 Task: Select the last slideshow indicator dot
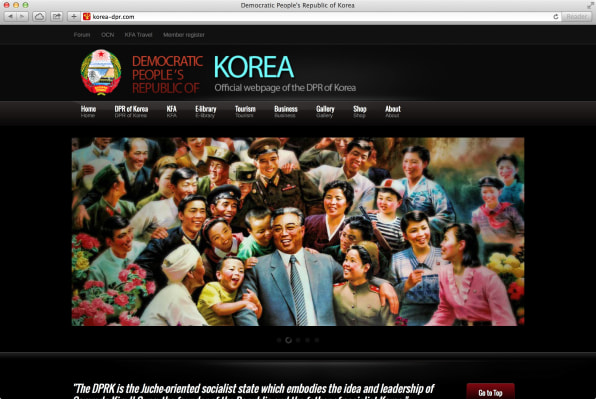317,340
